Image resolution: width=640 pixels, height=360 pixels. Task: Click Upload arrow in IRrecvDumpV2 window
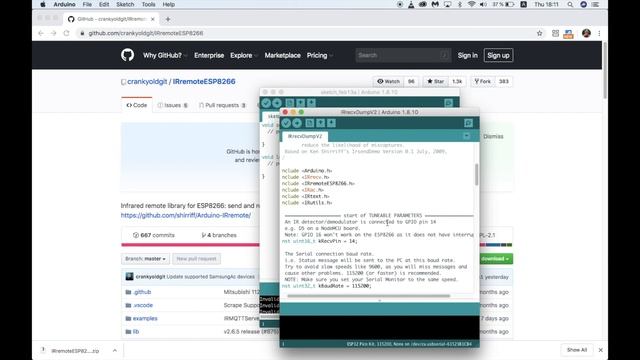coord(297,123)
